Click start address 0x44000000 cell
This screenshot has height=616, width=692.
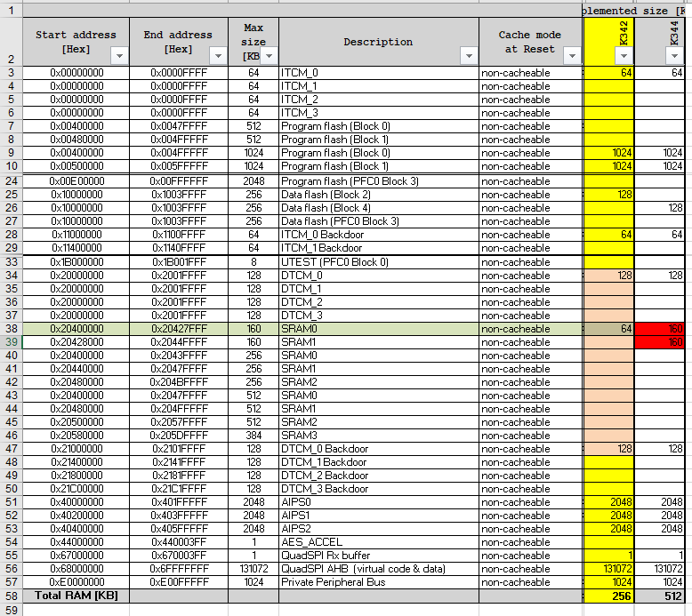click(x=76, y=542)
